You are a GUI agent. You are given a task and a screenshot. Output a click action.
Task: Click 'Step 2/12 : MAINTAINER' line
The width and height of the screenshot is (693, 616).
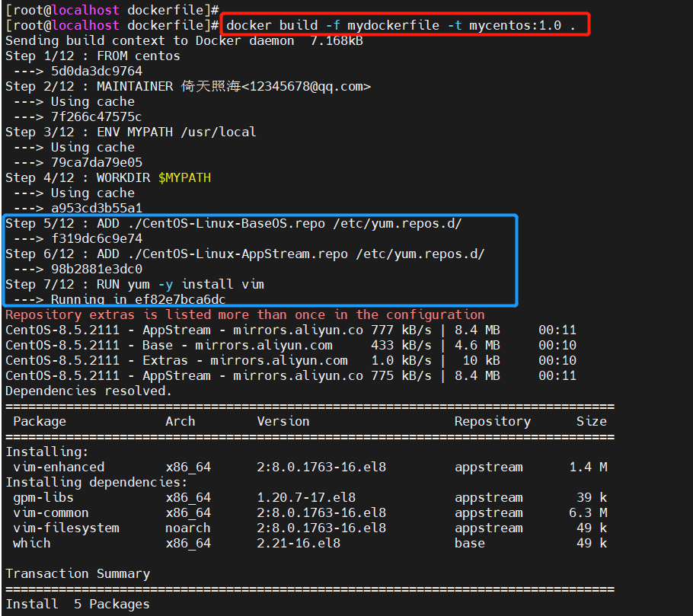(x=188, y=86)
